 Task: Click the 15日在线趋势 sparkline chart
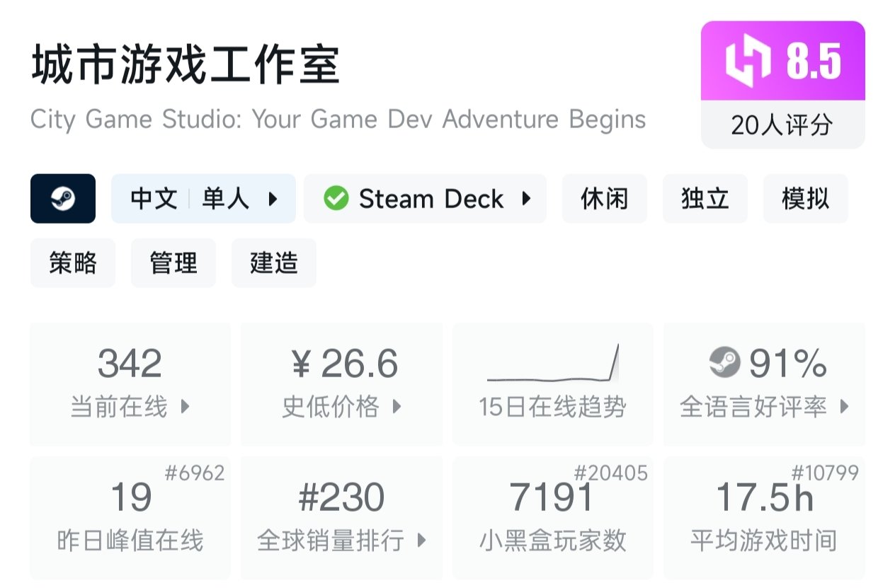(553, 364)
